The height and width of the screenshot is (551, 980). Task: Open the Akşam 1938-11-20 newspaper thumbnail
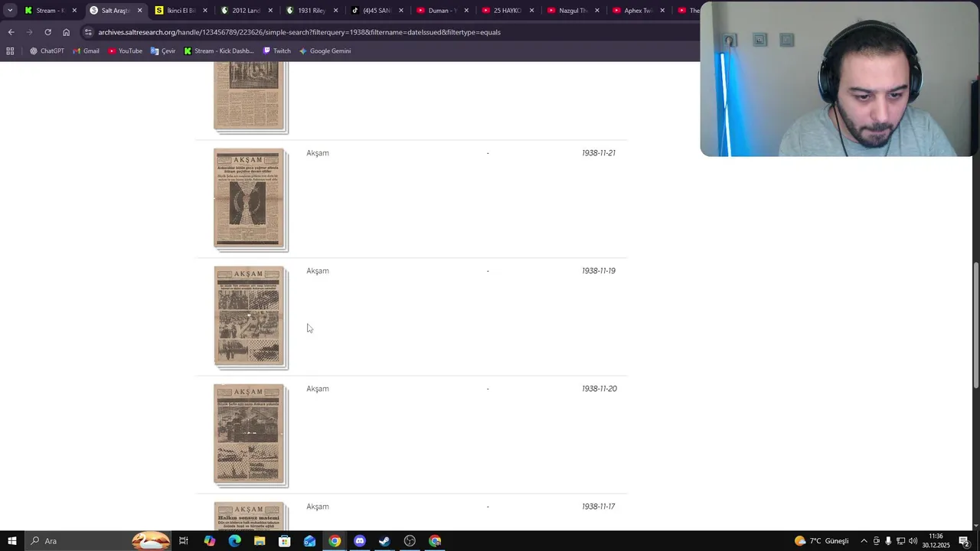pos(250,435)
